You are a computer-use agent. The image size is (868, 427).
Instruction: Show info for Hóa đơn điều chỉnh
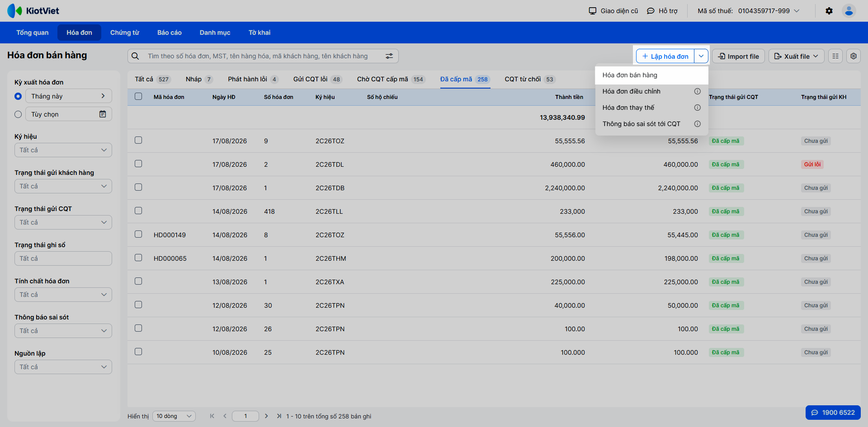698,91
